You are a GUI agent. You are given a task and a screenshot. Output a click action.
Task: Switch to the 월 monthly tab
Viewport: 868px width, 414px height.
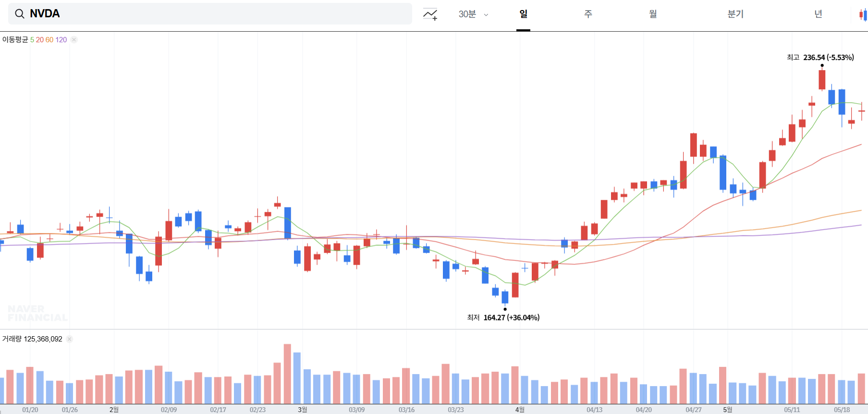(x=653, y=14)
